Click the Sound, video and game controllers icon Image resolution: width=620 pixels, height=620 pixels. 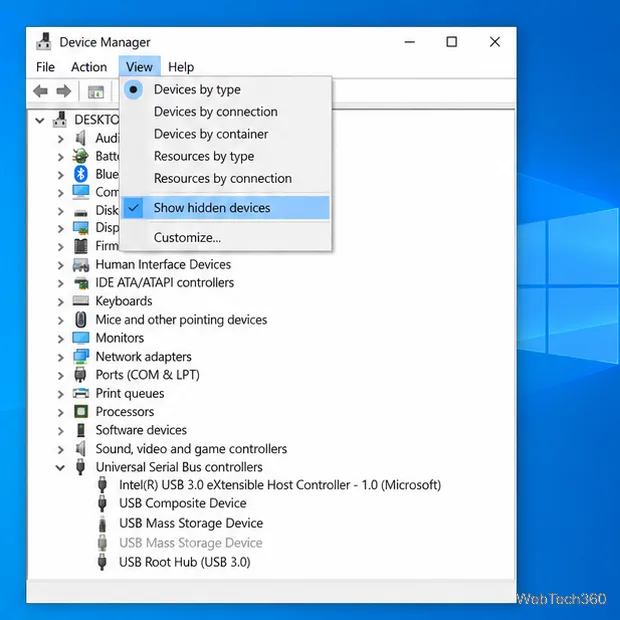[x=80, y=448]
